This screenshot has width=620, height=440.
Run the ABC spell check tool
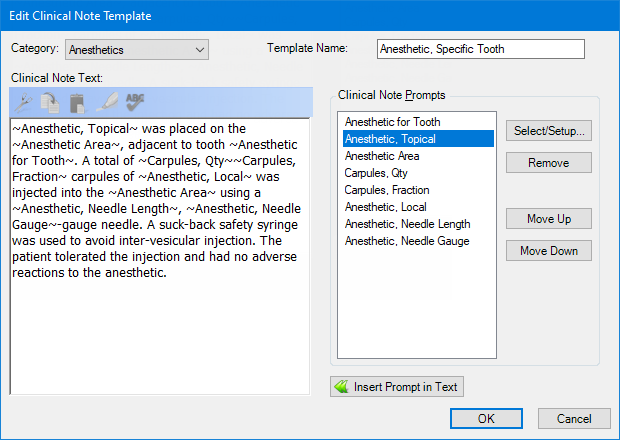pyautogui.click(x=135, y=101)
